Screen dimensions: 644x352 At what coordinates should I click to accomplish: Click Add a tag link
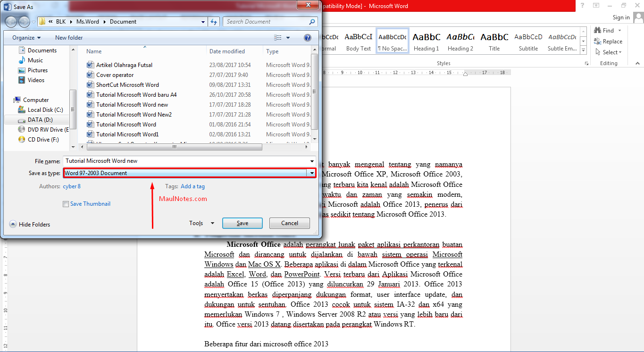point(192,186)
